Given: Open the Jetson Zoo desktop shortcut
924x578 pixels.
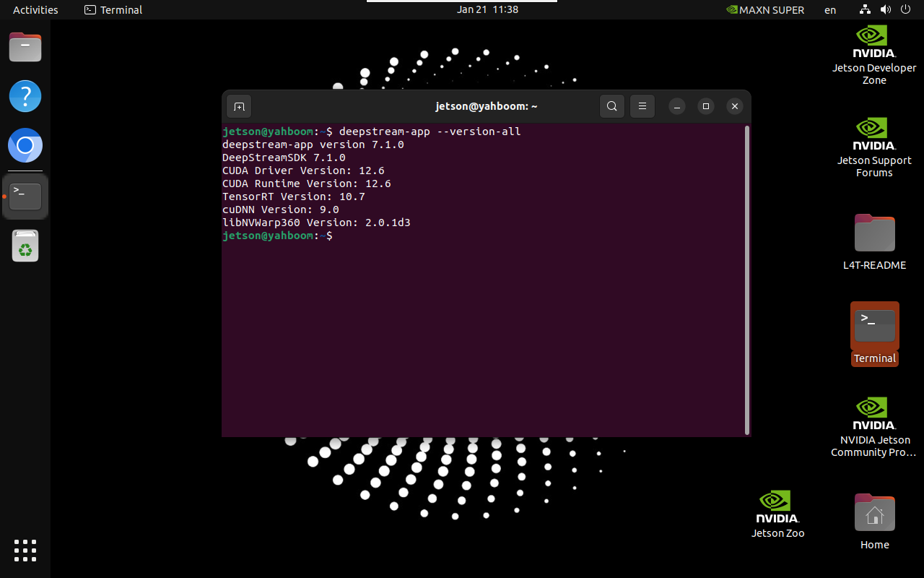Looking at the screenshot, I should coord(777,514).
